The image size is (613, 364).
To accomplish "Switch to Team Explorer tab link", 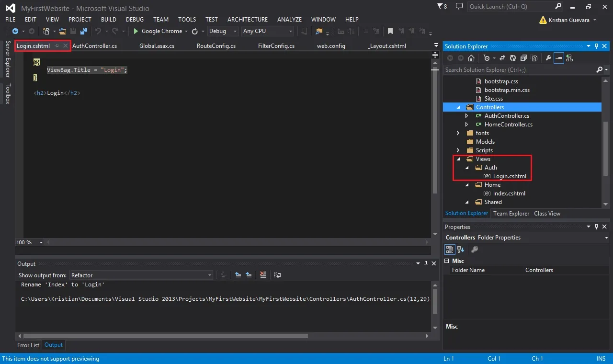I will [x=511, y=214].
